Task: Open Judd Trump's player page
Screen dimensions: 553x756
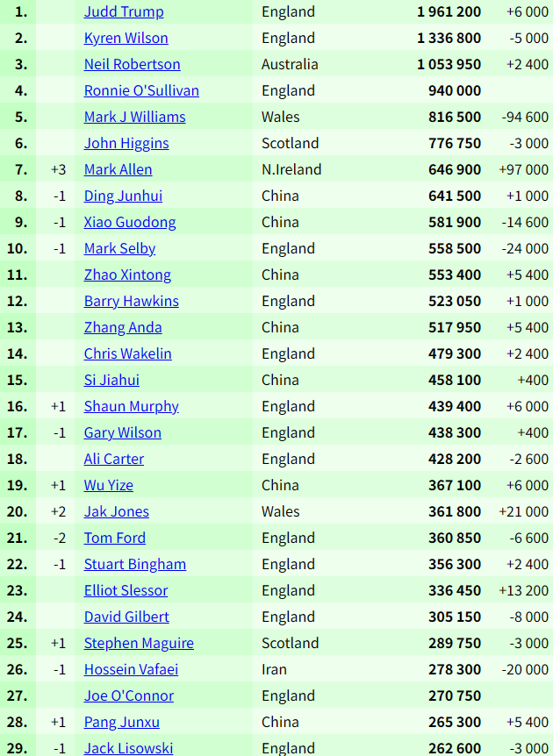Action: [124, 12]
